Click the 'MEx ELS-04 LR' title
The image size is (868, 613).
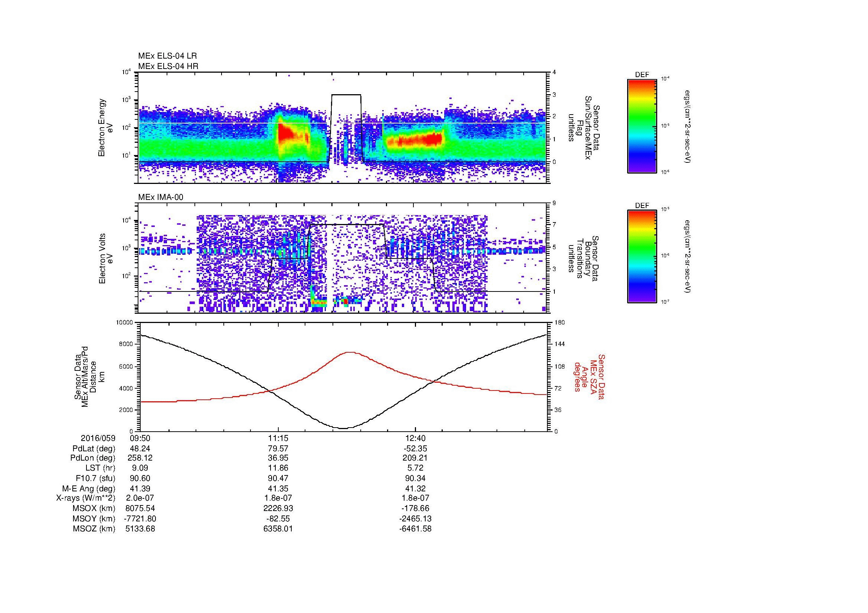(167, 56)
